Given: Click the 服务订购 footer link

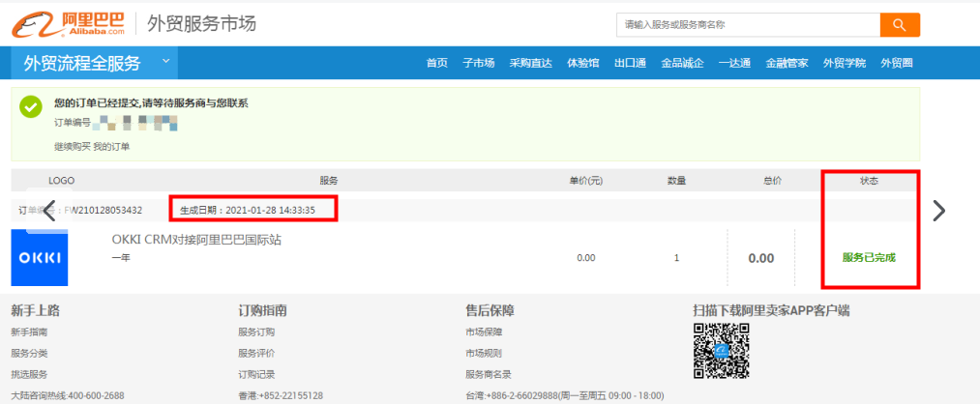Looking at the screenshot, I should [256, 332].
